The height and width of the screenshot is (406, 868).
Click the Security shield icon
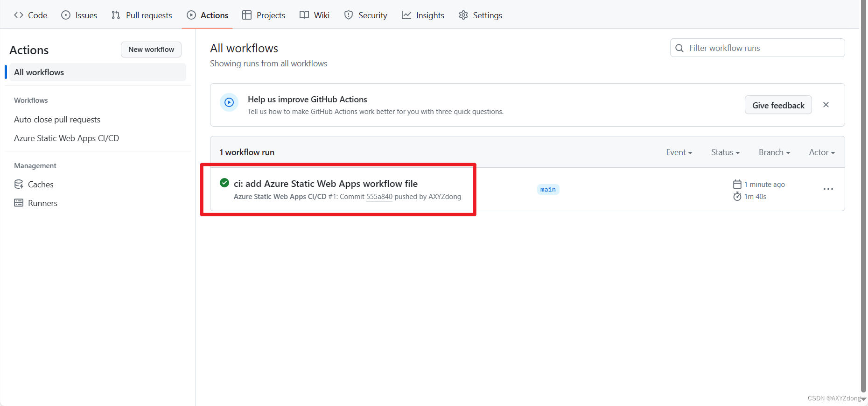349,15
